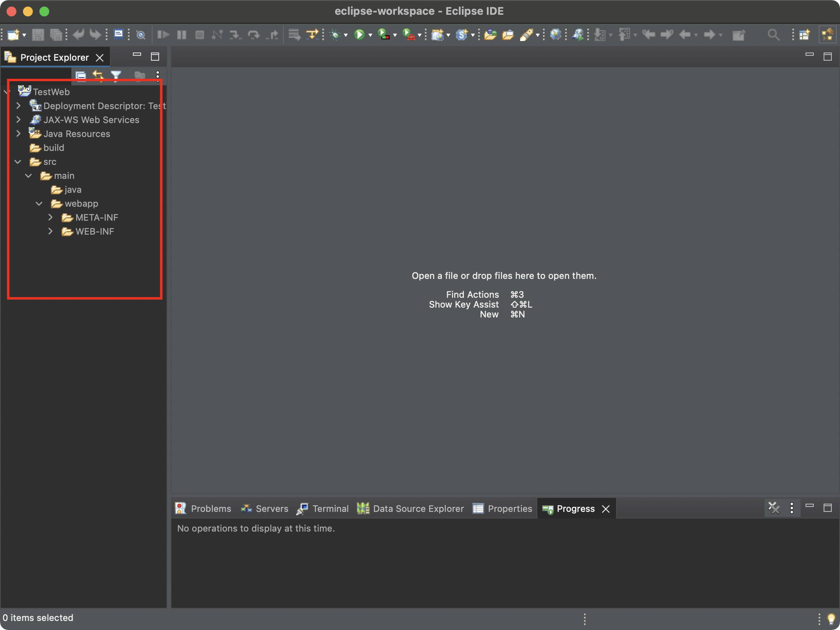Click the magnifier Search icon in toolbar
Screen dimensions: 840x630
pos(773,35)
